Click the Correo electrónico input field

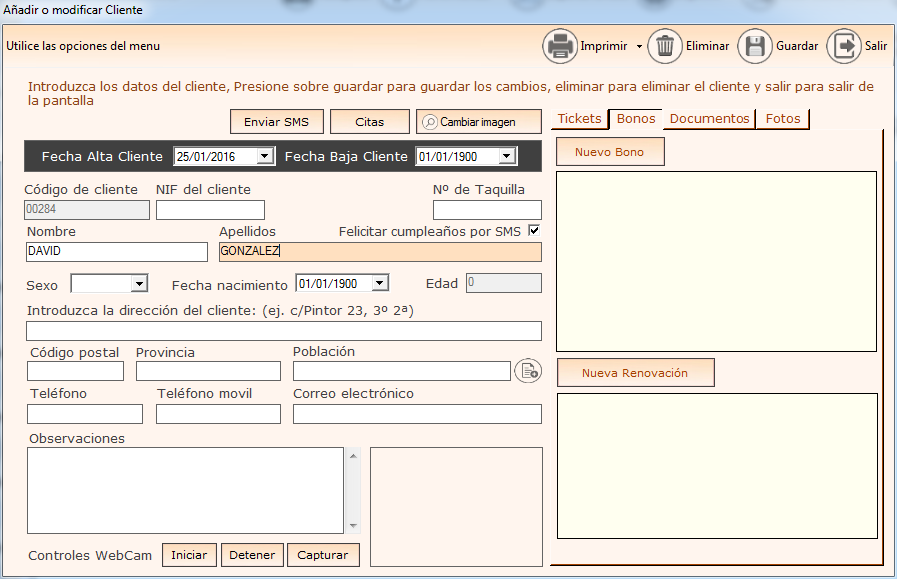pyautogui.click(x=417, y=414)
